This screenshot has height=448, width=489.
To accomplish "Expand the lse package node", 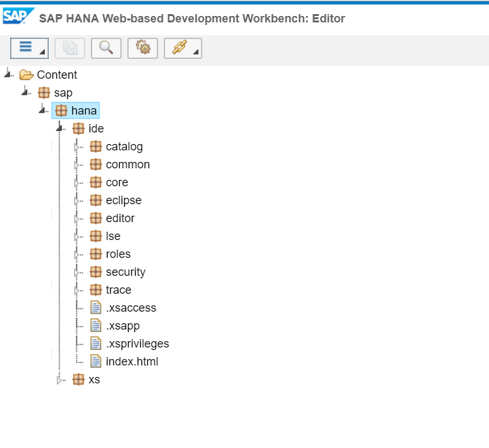I will 76,236.
